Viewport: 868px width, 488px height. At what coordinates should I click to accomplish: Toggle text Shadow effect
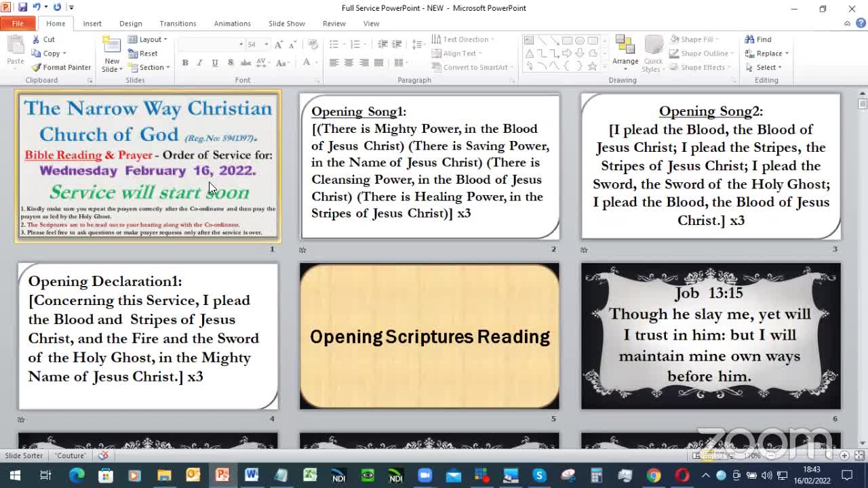(x=231, y=62)
